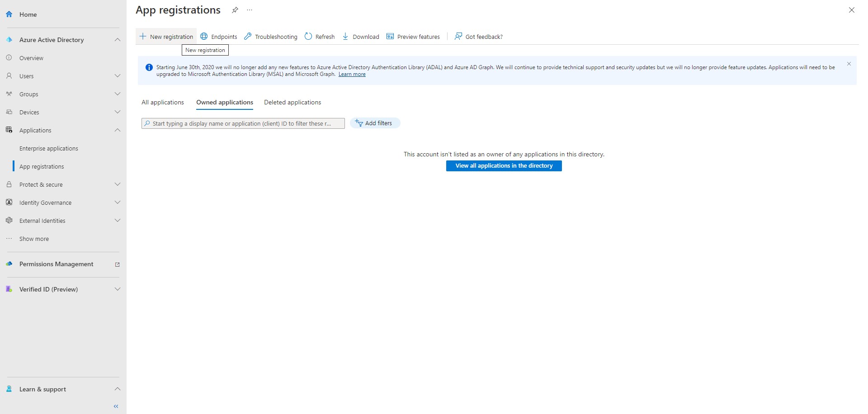
Task: Switch to the All applications tab
Action: tap(162, 102)
